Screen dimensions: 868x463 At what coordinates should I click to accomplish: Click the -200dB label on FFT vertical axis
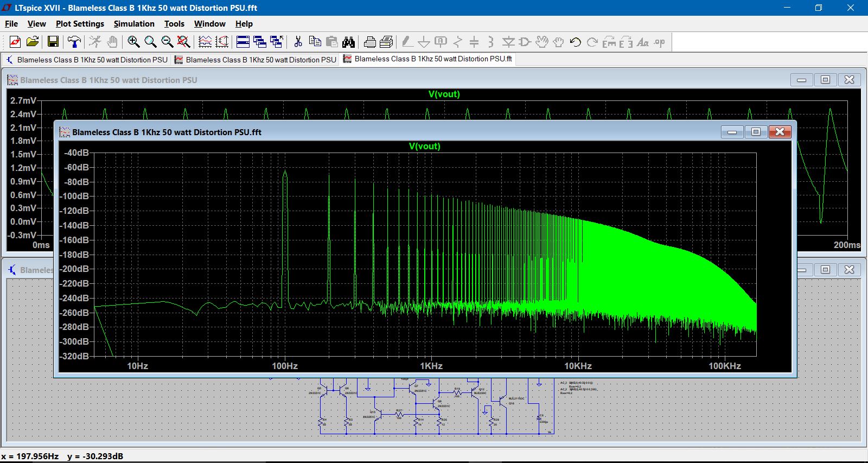tap(74, 269)
